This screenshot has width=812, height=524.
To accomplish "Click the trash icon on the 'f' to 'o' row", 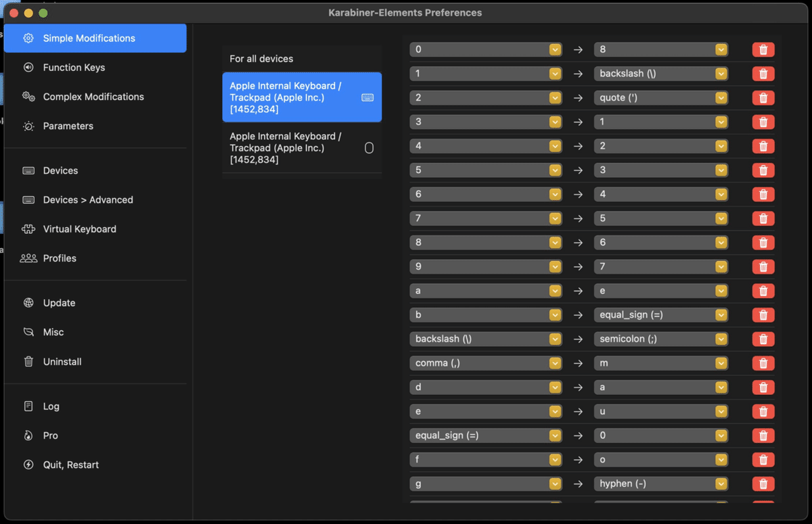I will pos(763,460).
